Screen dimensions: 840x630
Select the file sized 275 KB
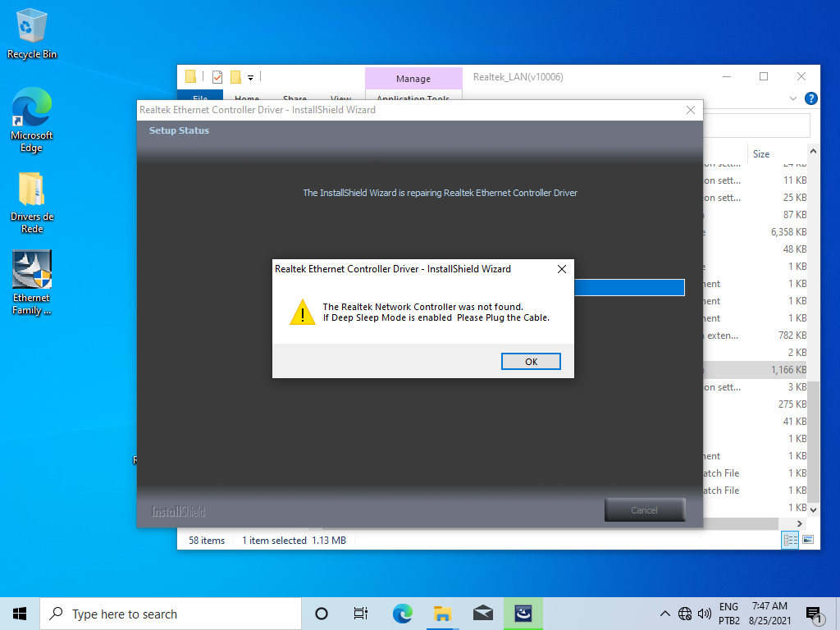(x=755, y=404)
